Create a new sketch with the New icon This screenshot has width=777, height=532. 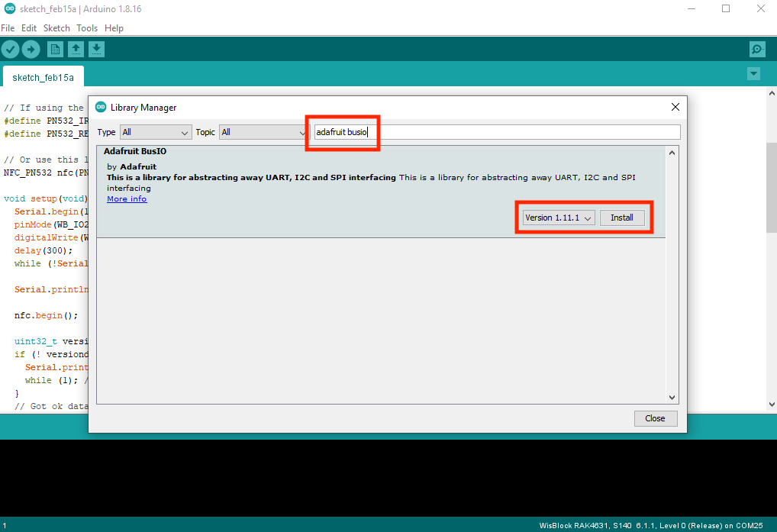pos(55,49)
